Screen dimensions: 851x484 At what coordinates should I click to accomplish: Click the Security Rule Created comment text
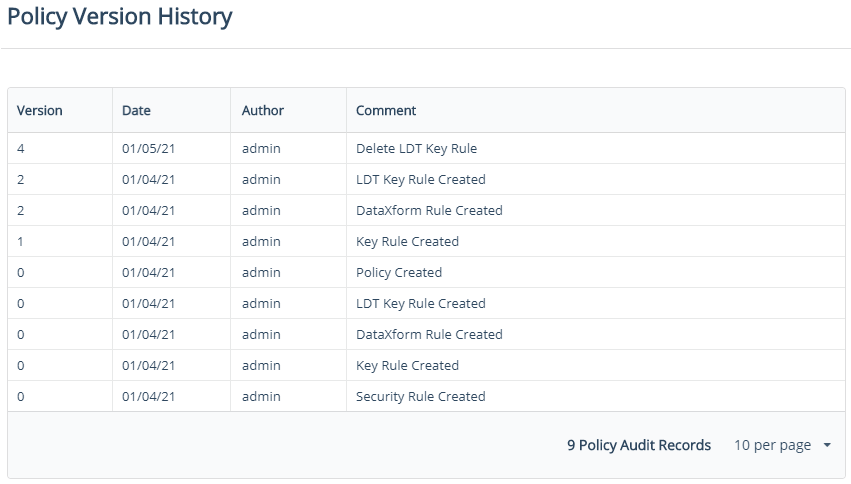click(x=420, y=397)
